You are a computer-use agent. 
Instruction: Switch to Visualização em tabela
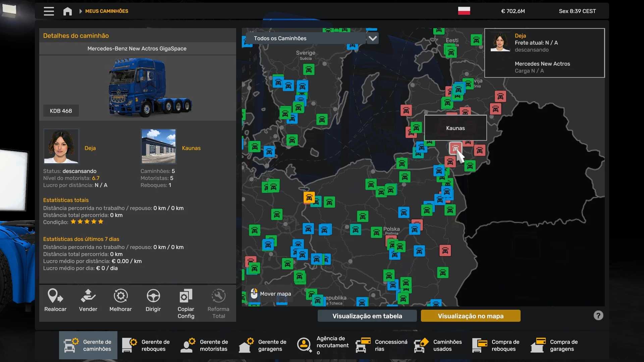367,316
